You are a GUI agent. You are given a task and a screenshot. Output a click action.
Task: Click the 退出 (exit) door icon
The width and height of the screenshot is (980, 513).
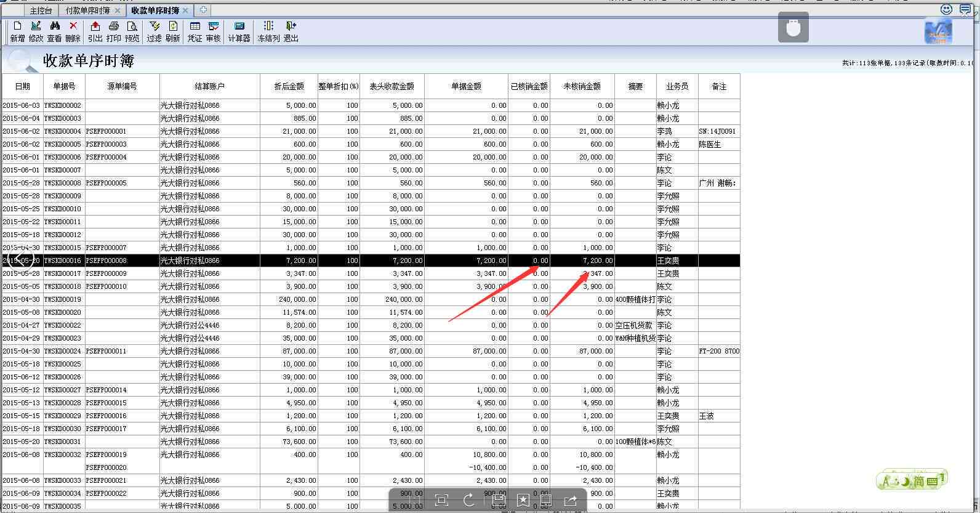291,31
